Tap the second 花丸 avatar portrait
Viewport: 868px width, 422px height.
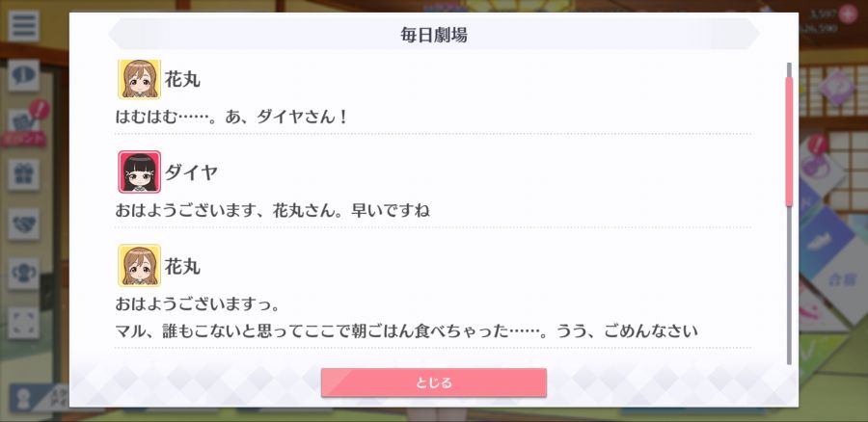click(140, 266)
